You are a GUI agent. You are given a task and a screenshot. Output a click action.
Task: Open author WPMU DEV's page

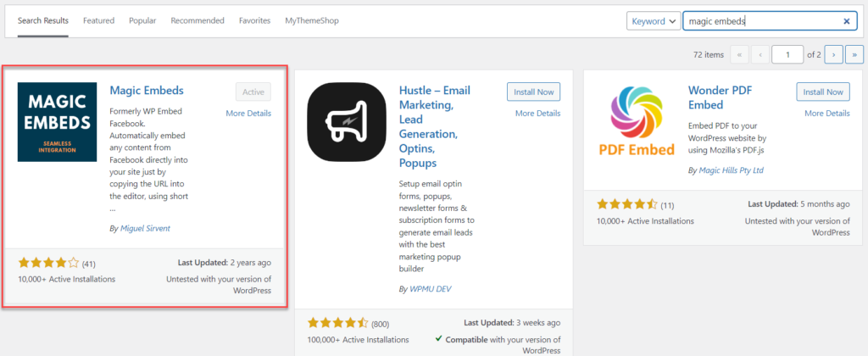coord(431,289)
